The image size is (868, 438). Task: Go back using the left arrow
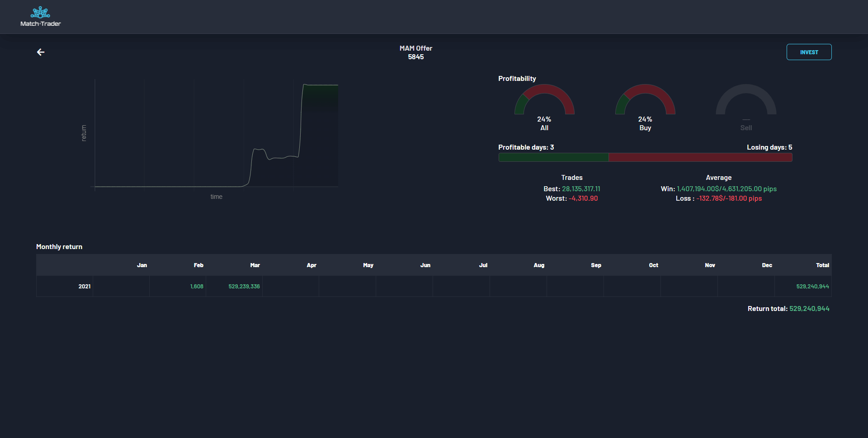(41, 52)
